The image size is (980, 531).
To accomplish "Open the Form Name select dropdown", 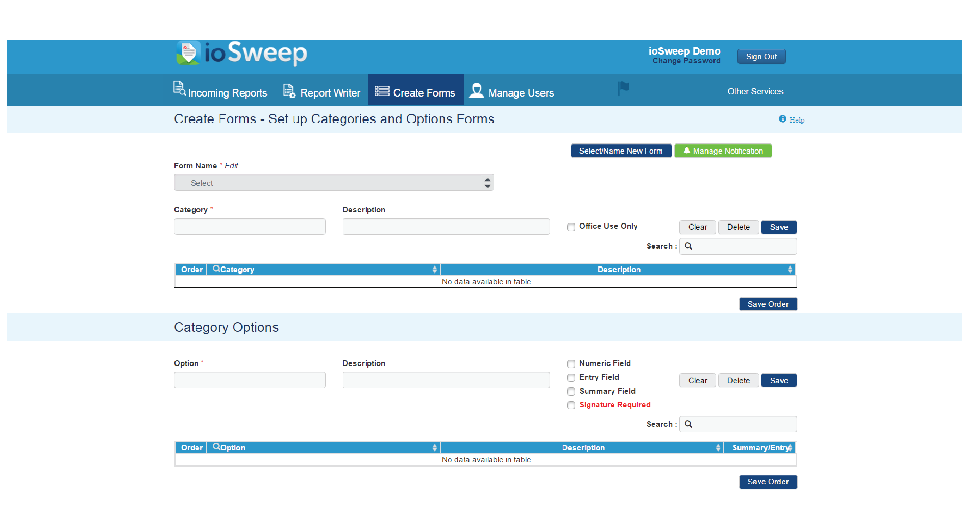I will [334, 183].
